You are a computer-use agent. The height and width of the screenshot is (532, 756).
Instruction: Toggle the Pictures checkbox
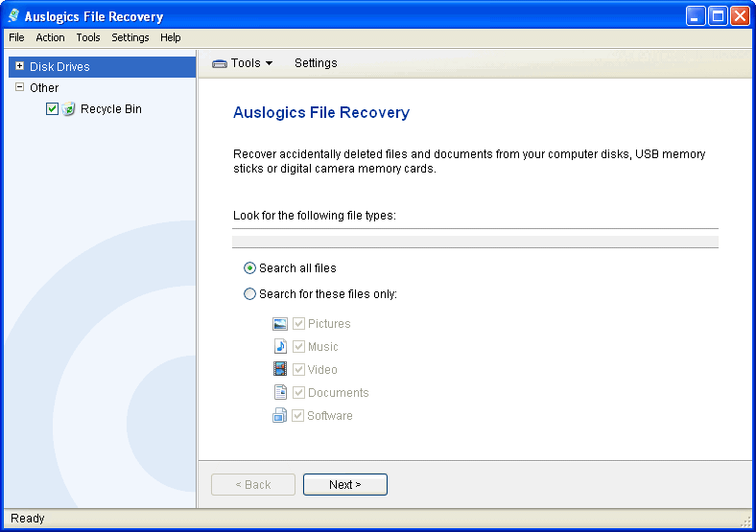tap(298, 323)
